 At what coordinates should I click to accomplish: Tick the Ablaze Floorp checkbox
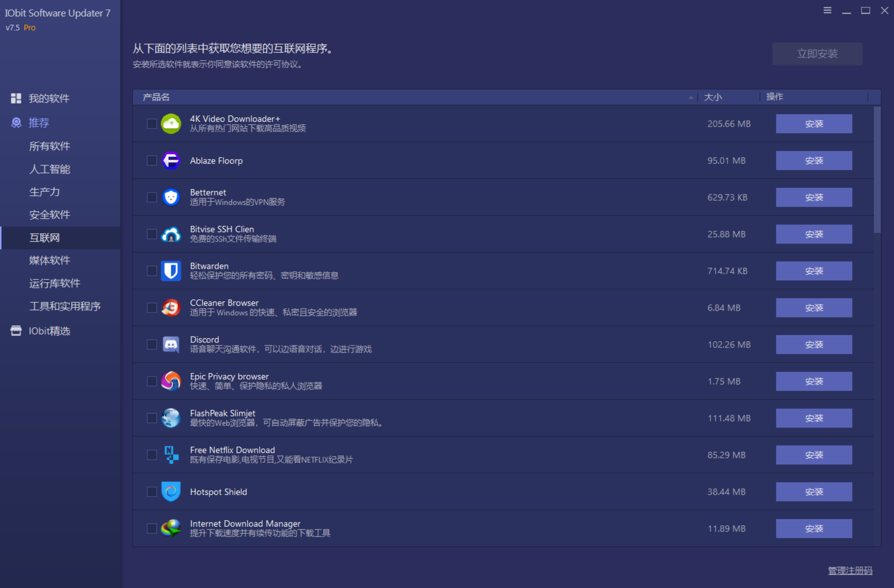tap(152, 160)
